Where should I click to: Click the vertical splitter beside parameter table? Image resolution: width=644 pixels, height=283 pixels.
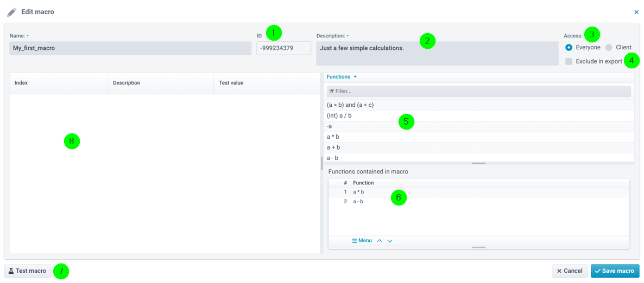(321, 163)
